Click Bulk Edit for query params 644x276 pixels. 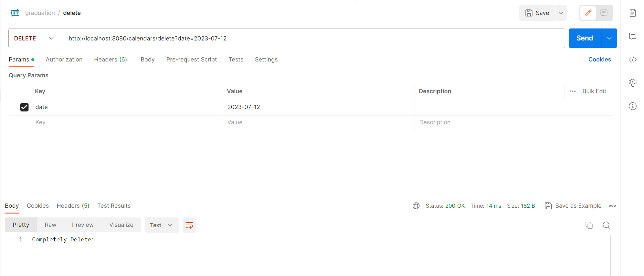click(x=594, y=91)
